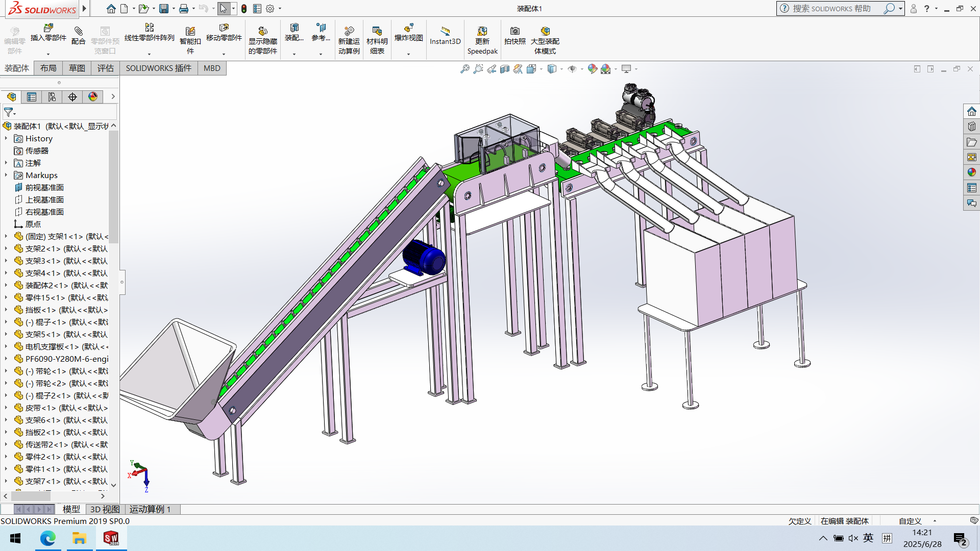Viewport: 980px width, 551px height.
Task: Click the feature tree horizontal scrollbar
Action: pos(31,496)
